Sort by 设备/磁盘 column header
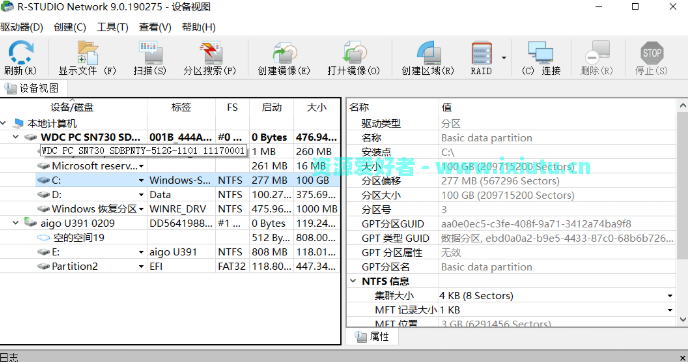This screenshot has height=362, width=688. (x=73, y=108)
